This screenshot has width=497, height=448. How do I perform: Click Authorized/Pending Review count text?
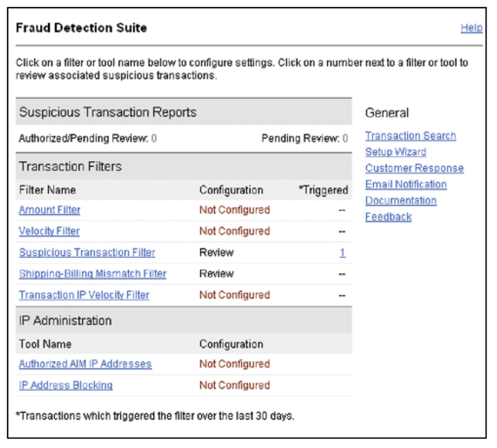pyautogui.click(x=87, y=138)
